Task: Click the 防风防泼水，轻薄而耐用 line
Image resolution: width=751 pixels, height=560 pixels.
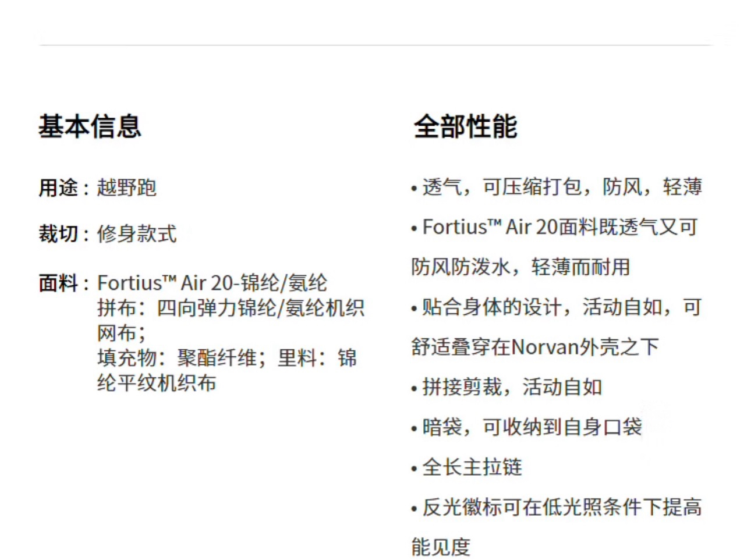Action: [x=520, y=267]
